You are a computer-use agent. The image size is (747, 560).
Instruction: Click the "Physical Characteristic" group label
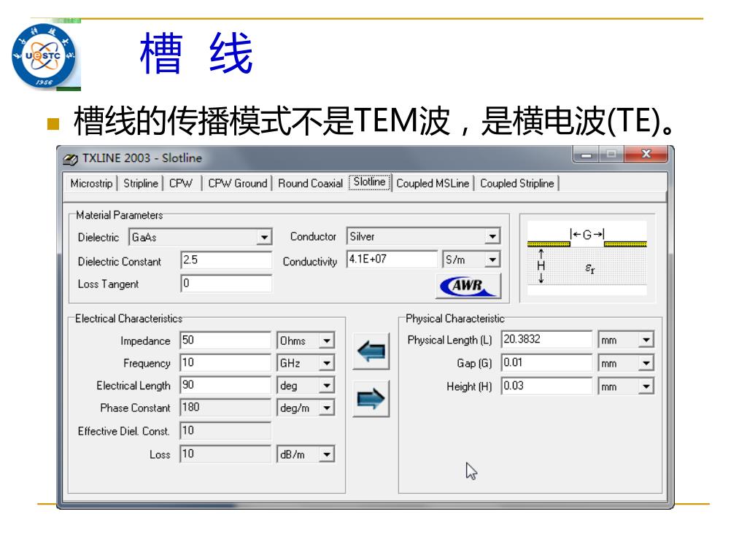click(455, 319)
